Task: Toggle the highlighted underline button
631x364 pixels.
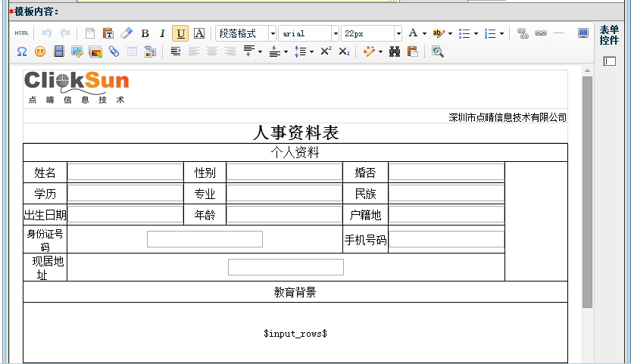Action: pyautogui.click(x=180, y=33)
